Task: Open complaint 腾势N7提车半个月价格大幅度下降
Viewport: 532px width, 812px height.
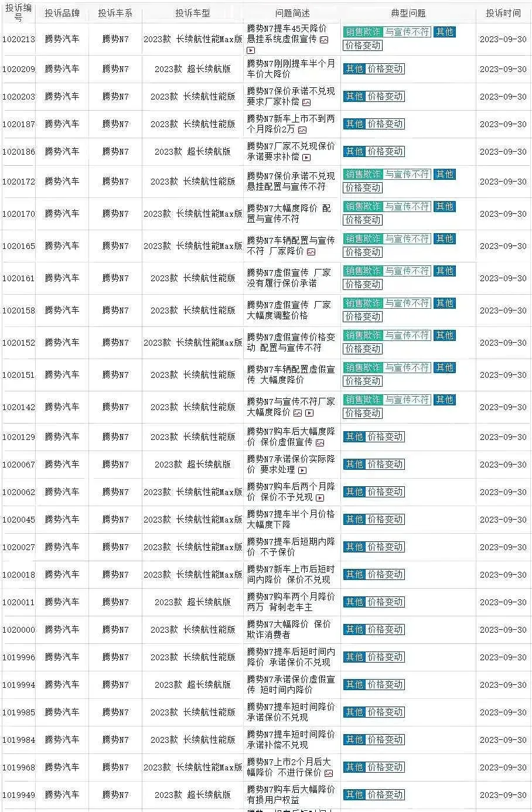Action: point(291,520)
